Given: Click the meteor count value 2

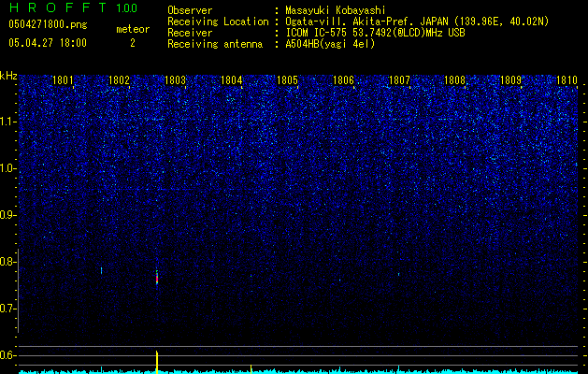Looking at the screenshot, I should pyautogui.click(x=133, y=43).
